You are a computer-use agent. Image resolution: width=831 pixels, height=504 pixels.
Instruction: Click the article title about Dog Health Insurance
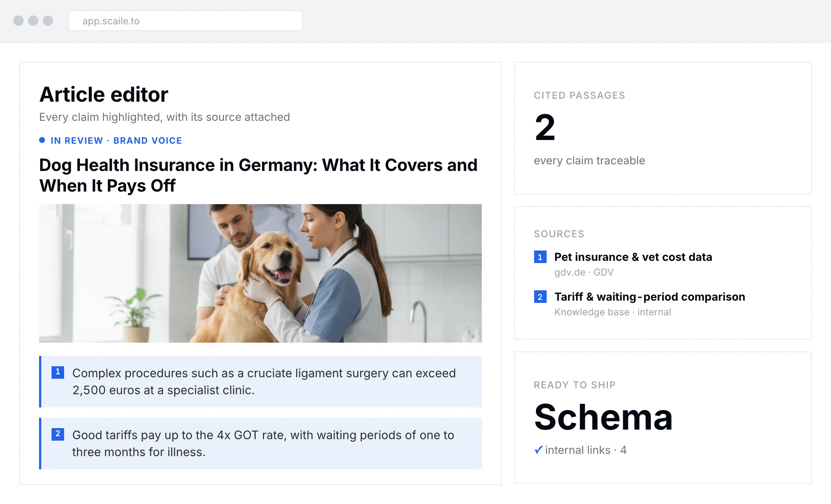258,175
